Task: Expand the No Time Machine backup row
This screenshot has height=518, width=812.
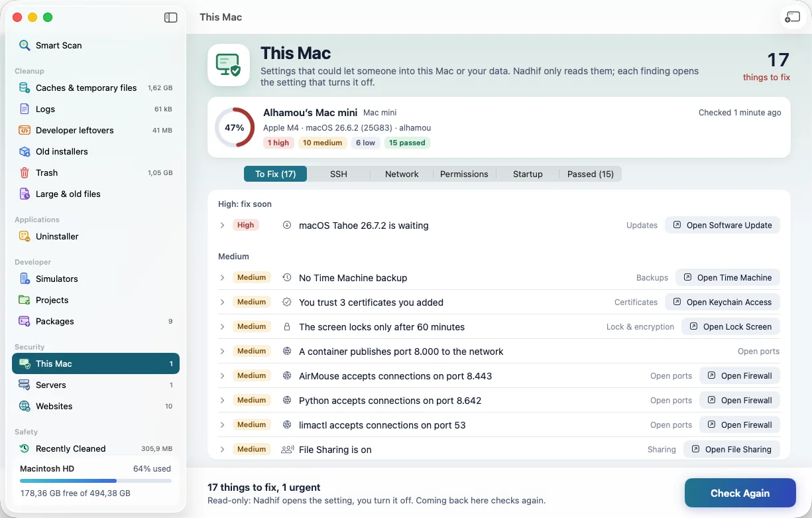Action: click(223, 278)
